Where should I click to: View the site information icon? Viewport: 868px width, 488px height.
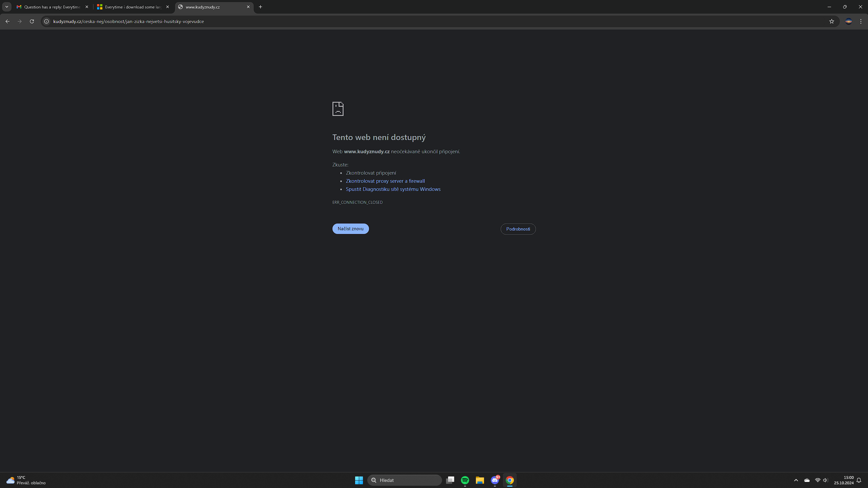47,21
